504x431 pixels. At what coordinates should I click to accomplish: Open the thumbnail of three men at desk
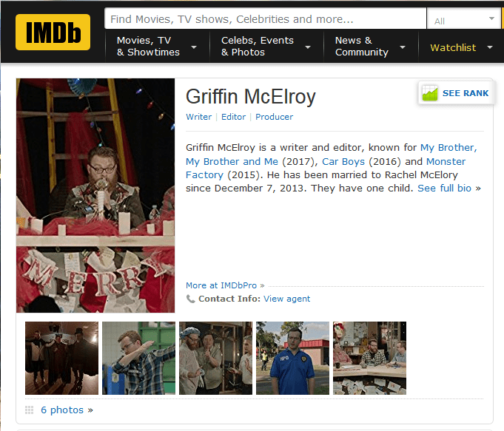369,358
